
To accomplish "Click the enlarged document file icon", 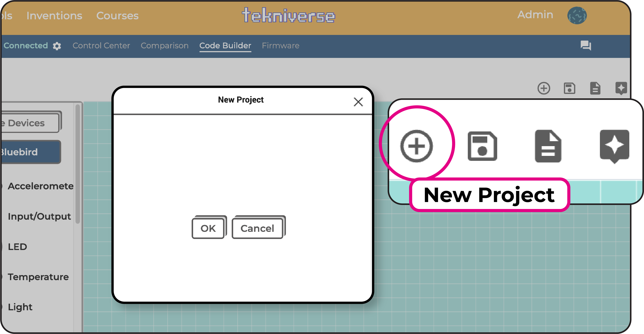I will pos(548,146).
